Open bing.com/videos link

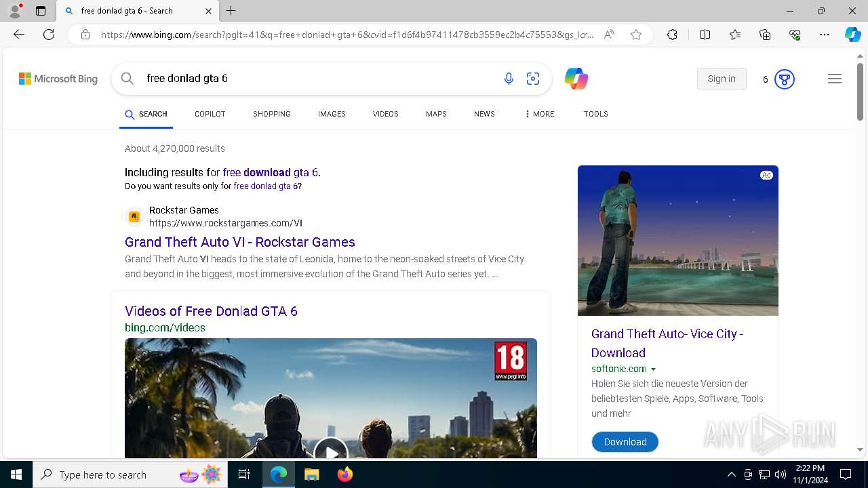(x=165, y=327)
